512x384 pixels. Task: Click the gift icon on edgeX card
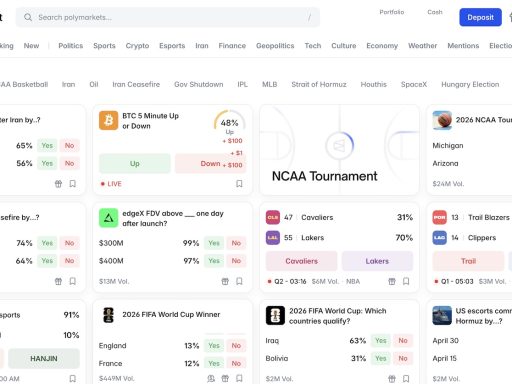pos(225,281)
